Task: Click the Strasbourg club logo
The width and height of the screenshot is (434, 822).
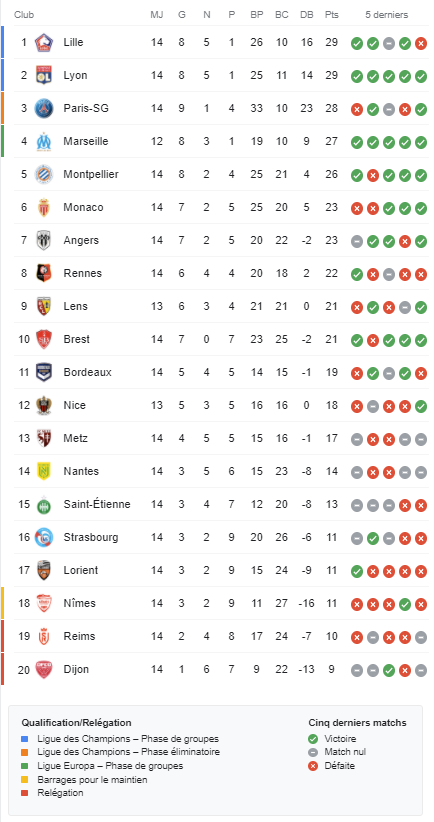Action: [x=44, y=538]
